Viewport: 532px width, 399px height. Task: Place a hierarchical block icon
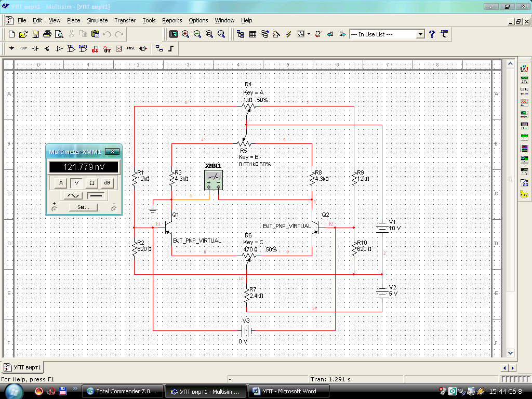(x=159, y=48)
